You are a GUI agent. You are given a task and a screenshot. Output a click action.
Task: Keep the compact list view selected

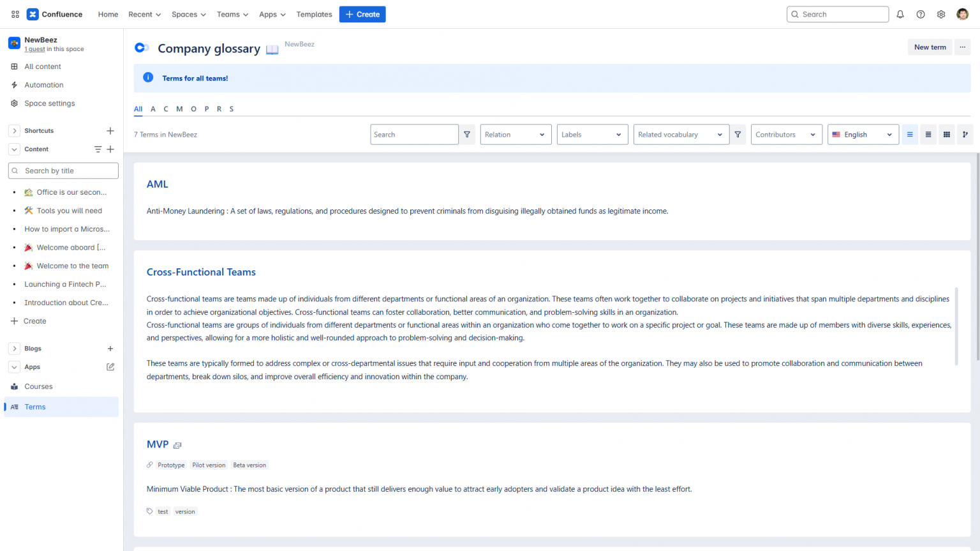[910, 134]
